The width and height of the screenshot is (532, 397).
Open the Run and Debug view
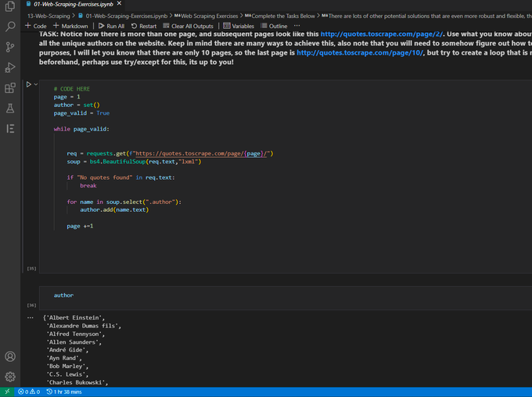coord(10,67)
